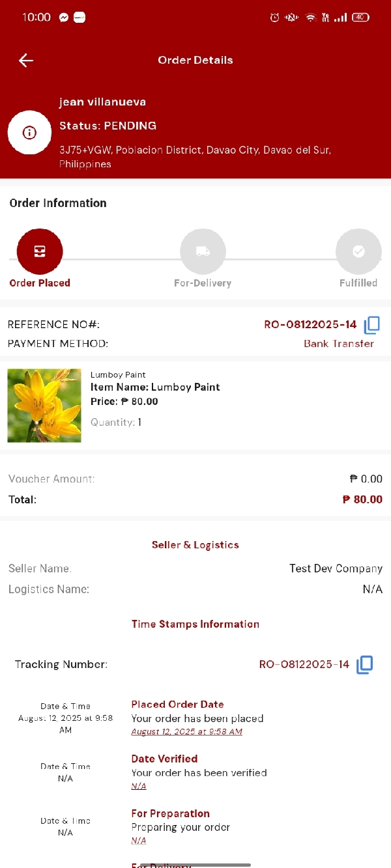
Task: Tap the Bank Transfer payment method
Action: pyautogui.click(x=339, y=344)
